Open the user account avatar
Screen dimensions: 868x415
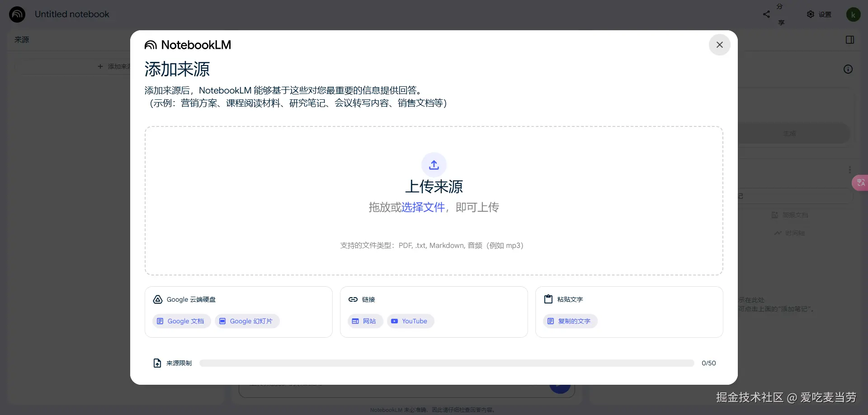[853, 14]
